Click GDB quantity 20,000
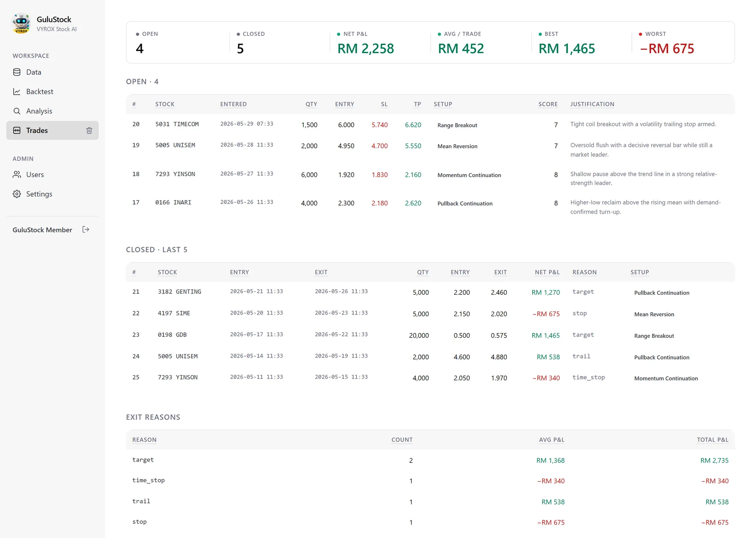This screenshot has width=756, height=538. tap(419, 335)
